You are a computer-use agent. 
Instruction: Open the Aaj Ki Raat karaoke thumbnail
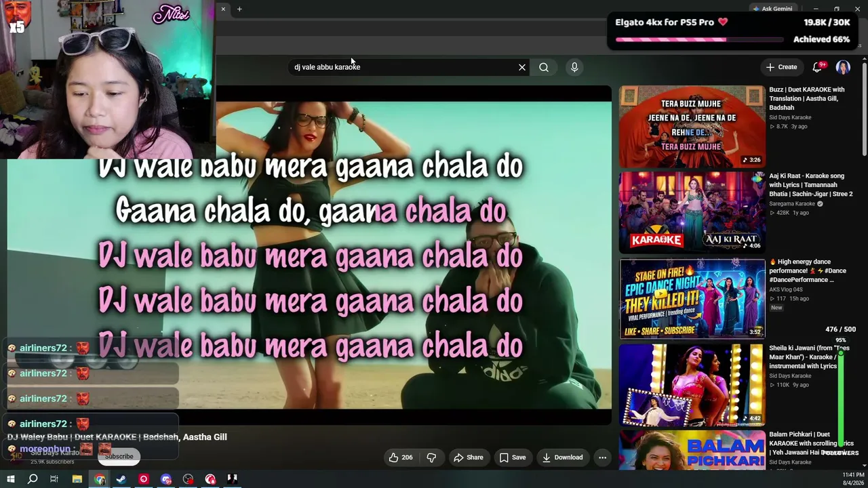click(x=692, y=212)
